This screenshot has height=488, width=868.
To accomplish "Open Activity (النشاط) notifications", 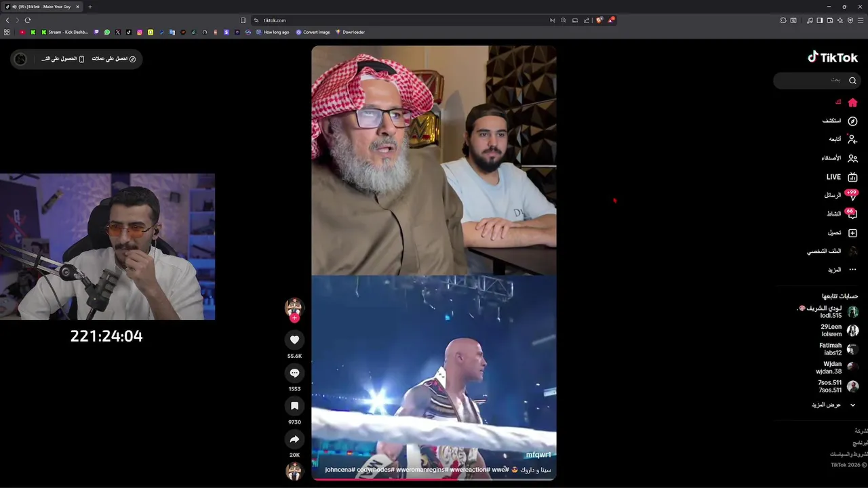I will pyautogui.click(x=842, y=213).
